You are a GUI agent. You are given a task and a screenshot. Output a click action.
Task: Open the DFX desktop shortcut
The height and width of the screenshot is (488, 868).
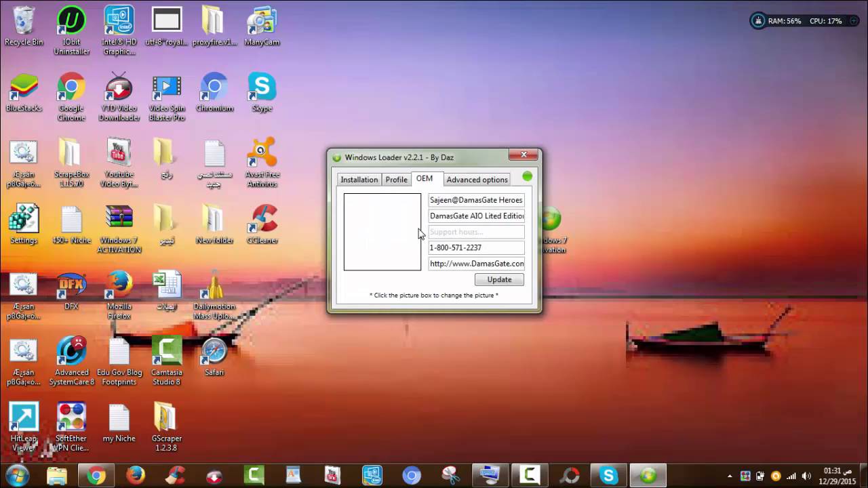(x=71, y=291)
